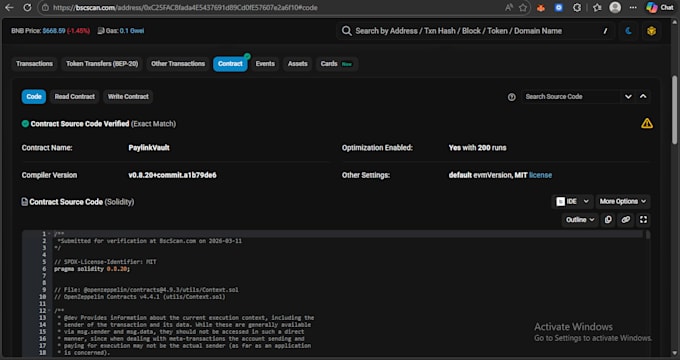Open the MetaMask fox extension
The height and width of the screenshot is (360, 680).
click(x=541, y=7)
